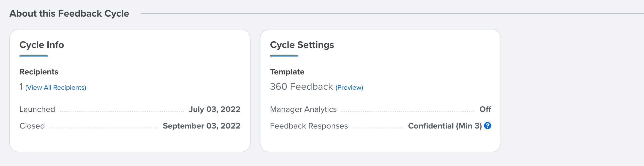Click the Closed row label
Viewport: 644px width, 166px height.
pos(32,126)
